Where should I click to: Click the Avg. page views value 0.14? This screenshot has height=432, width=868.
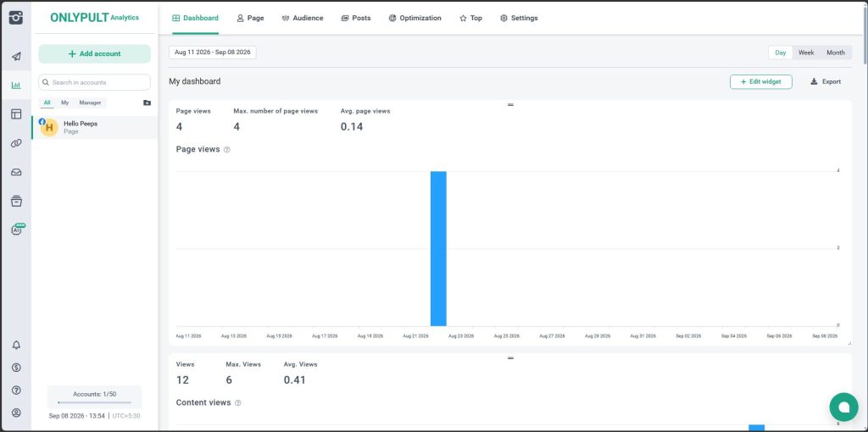(352, 127)
